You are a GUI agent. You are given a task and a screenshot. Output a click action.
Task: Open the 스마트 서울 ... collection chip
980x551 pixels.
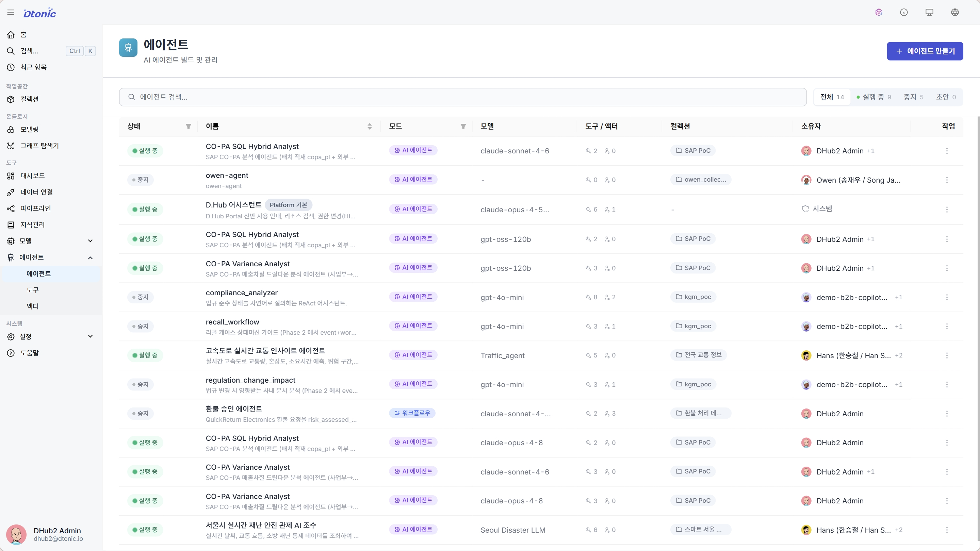(701, 529)
